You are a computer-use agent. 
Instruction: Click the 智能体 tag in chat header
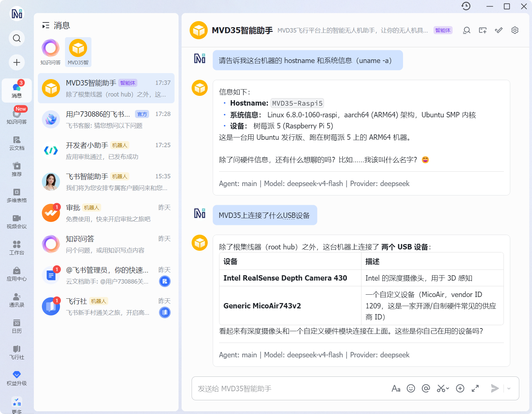443,31
